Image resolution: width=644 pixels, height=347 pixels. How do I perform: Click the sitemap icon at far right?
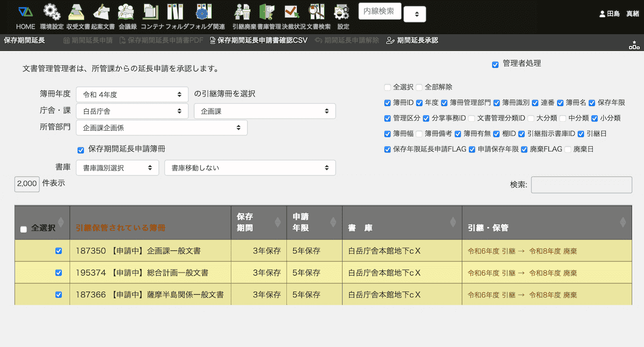[x=634, y=45]
